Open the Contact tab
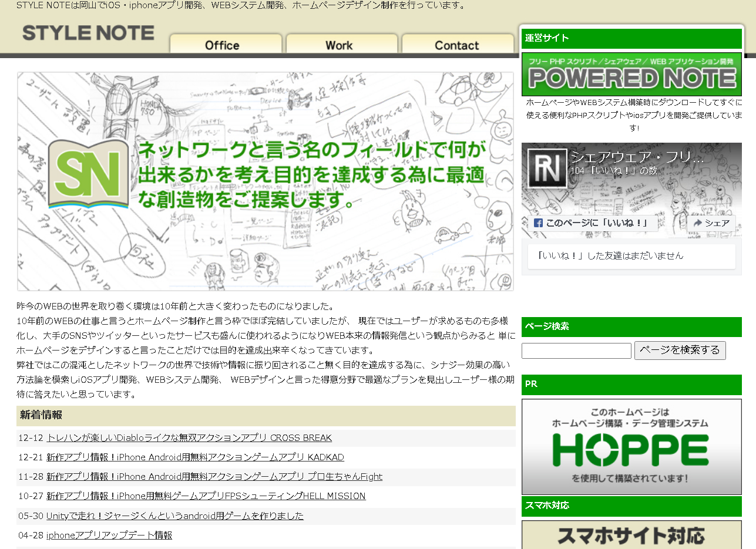Image resolution: width=756 pixels, height=549 pixels. 457,44
